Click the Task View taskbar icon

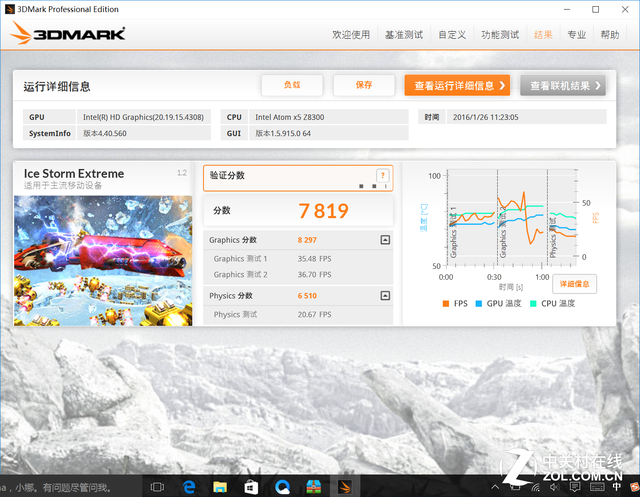157,487
